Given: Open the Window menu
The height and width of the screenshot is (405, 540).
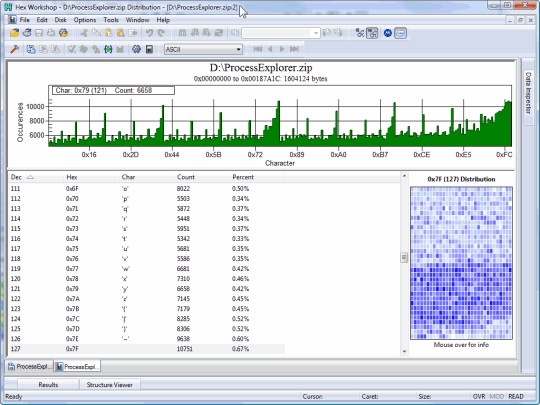Looking at the screenshot, I should coord(137,20).
